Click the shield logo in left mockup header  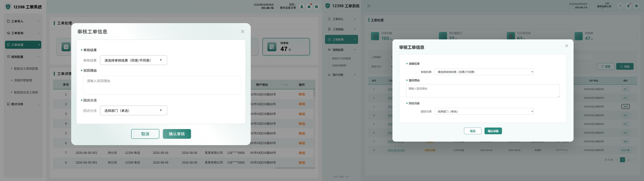click(x=8, y=7)
